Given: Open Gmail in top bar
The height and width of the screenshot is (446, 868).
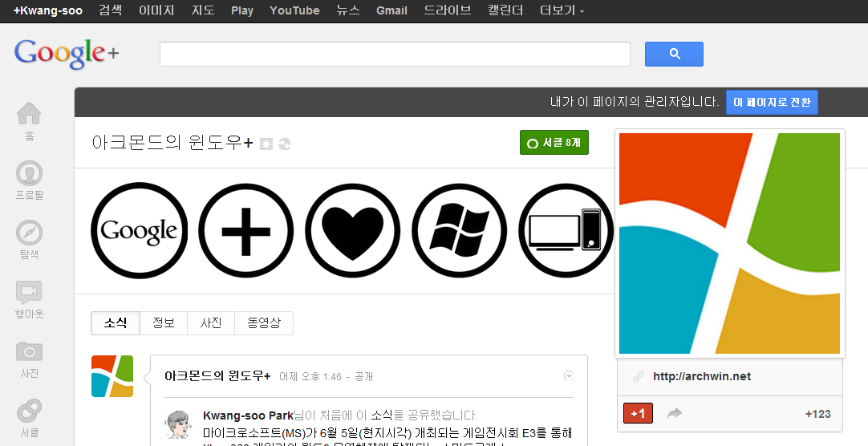Looking at the screenshot, I should pyautogui.click(x=391, y=10).
